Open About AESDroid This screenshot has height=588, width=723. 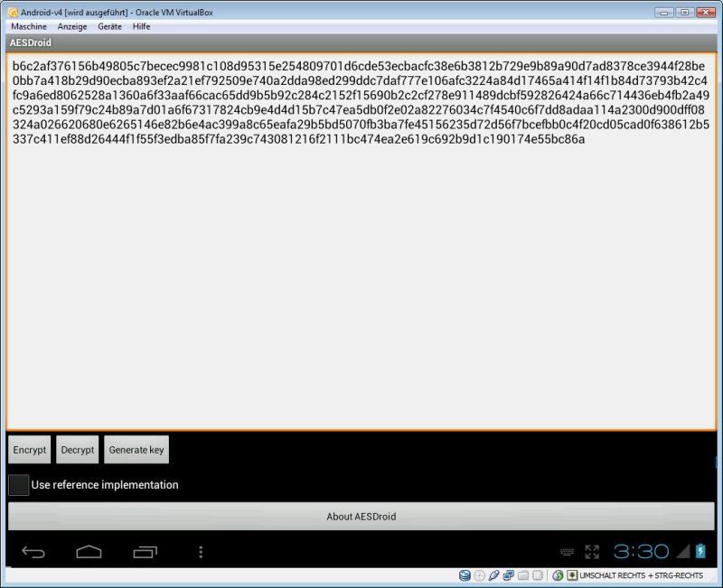click(x=361, y=517)
